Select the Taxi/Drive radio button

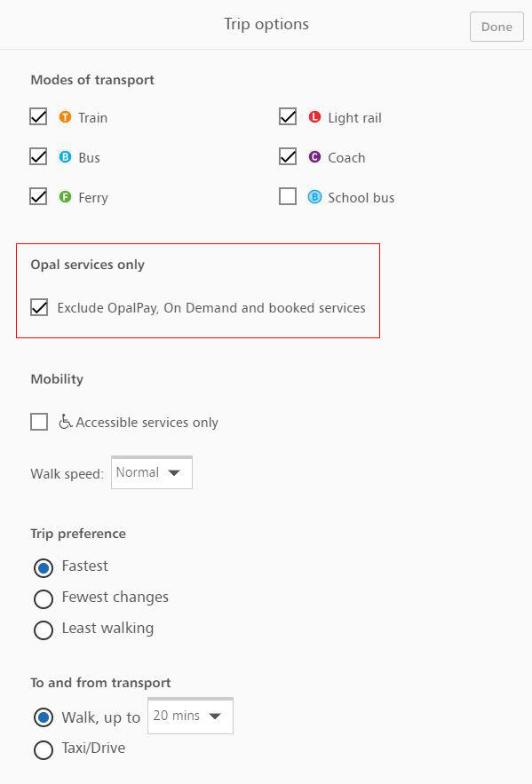pyautogui.click(x=43, y=749)
